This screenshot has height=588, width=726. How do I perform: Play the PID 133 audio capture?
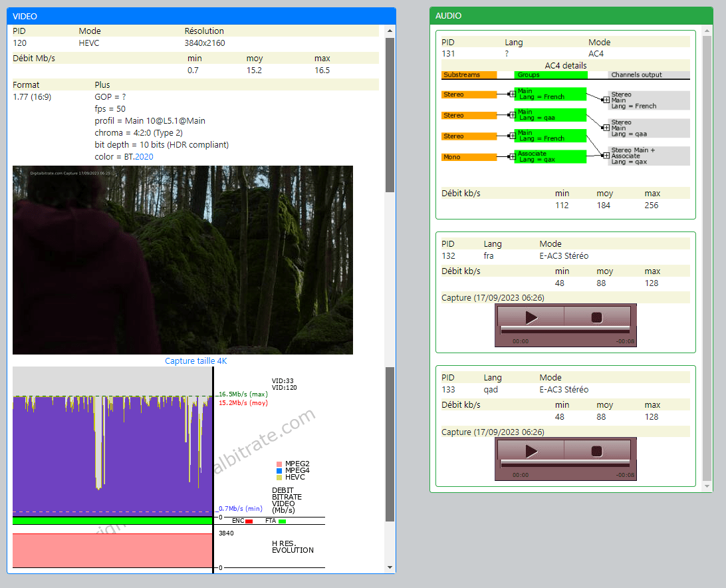click(x=530, y=451)
